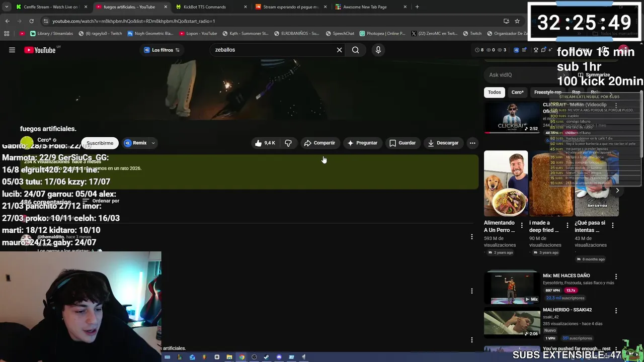Viewport: 644px width, 362px height.
Task: Open options for MALHERIDO - SSAKI42
Action: [x=616, y=311]
